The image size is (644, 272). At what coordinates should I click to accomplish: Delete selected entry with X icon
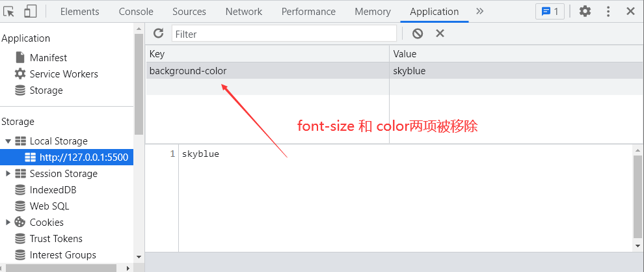440,33
